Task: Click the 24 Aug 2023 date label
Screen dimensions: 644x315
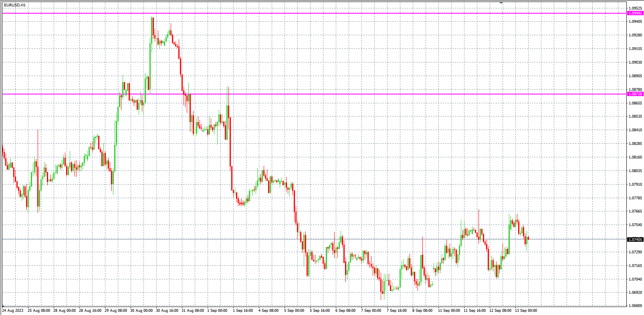Action: pos(12,310)
